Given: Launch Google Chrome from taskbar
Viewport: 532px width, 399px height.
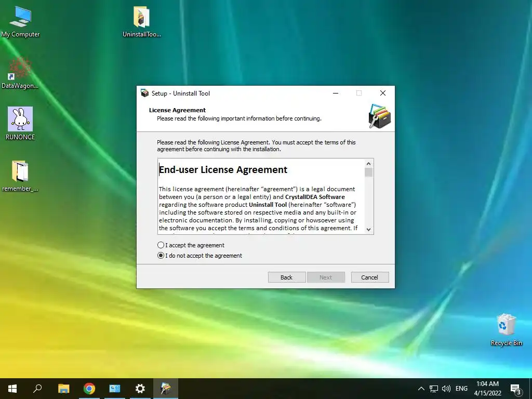Looking at the screenshot, I should click(x=89, y=389).
